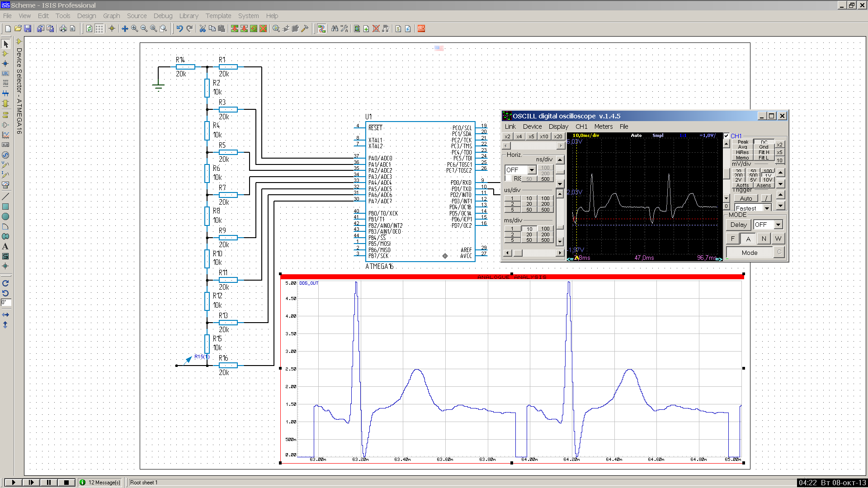Stop the simulation with stop button
Viewport: 868px width, 488px height.
66,482
